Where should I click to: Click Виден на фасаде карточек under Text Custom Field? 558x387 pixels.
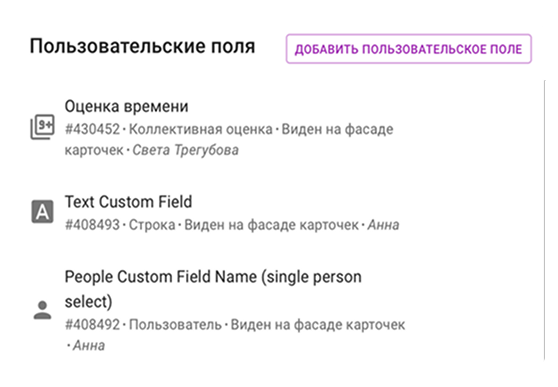tap(272, 225)
